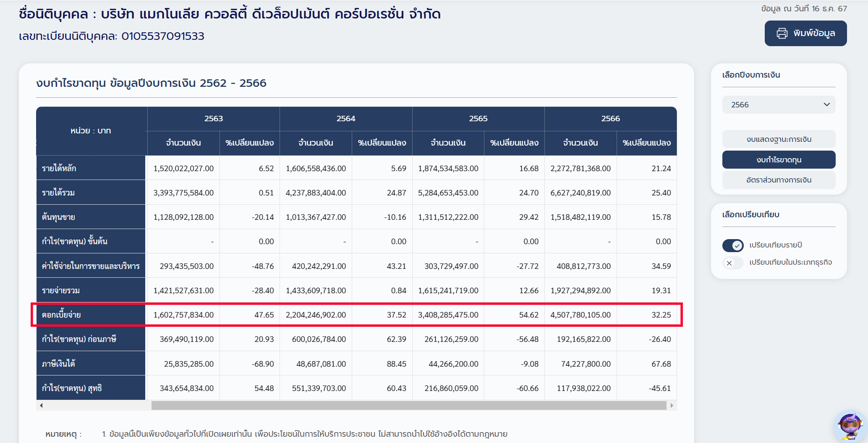Open the chatbot mascot assistant icon
The height and width of the screenshot is (443, 868).
(x=850, y=426)
